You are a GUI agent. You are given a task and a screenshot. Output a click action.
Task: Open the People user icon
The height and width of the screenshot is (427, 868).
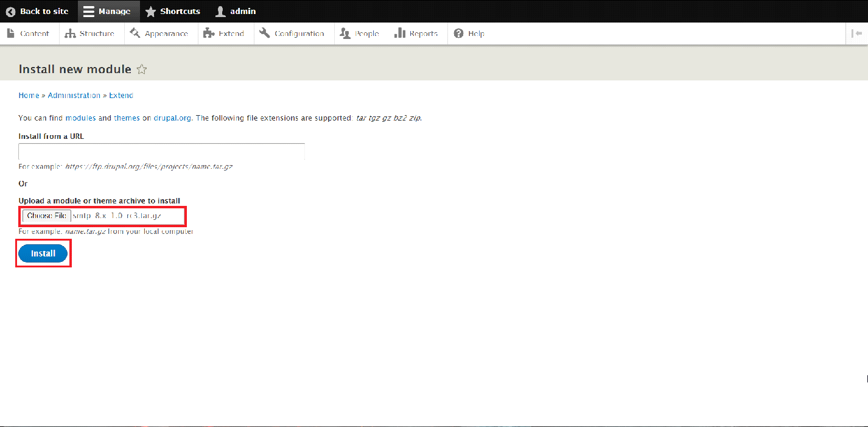345,34
